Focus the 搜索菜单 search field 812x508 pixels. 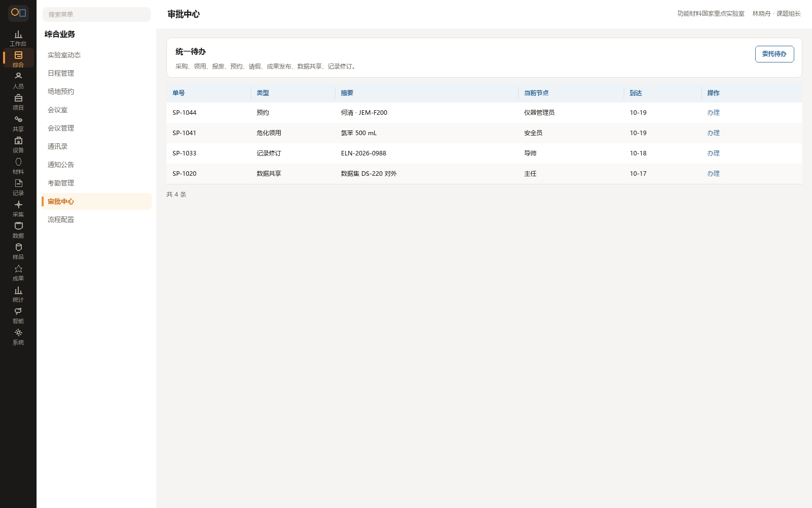(96, 14)
